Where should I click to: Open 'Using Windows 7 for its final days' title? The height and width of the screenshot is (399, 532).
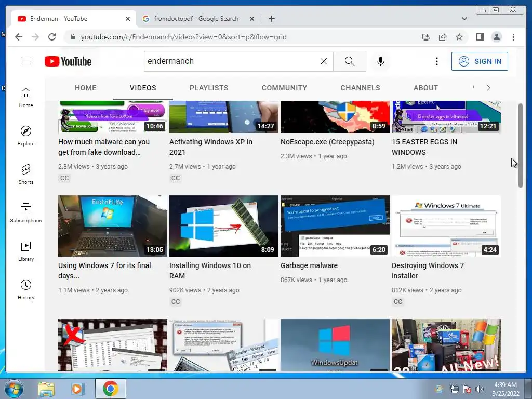pos(104,270)
